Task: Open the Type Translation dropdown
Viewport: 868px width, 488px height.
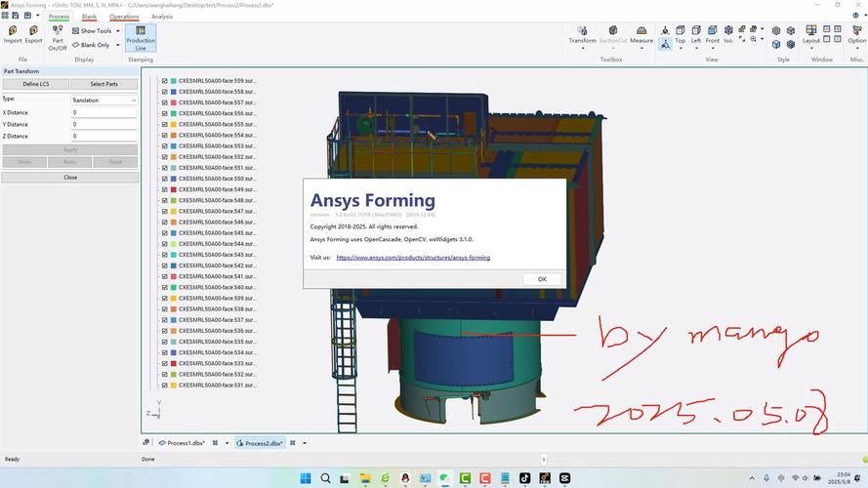Action: [104, 101]
